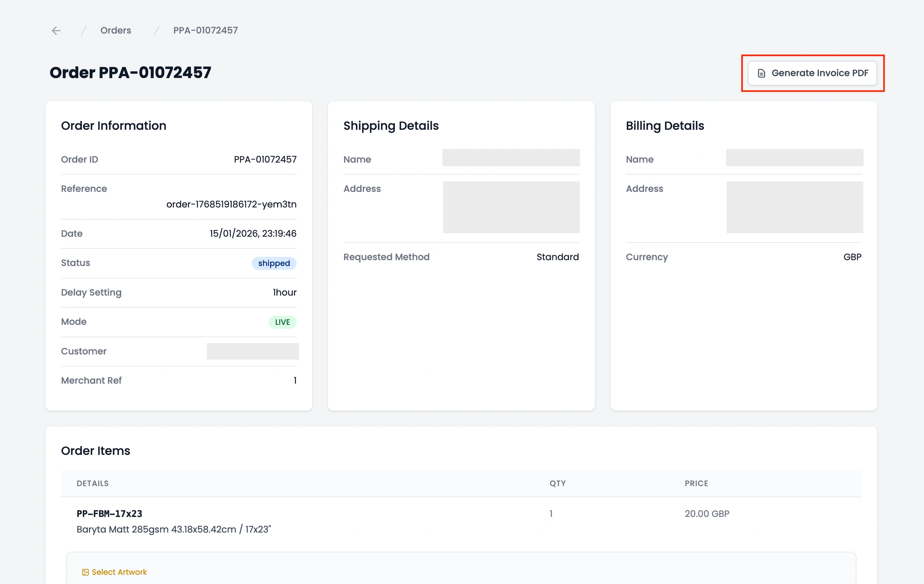Click the LIVE mode badge

coord(282,322)
